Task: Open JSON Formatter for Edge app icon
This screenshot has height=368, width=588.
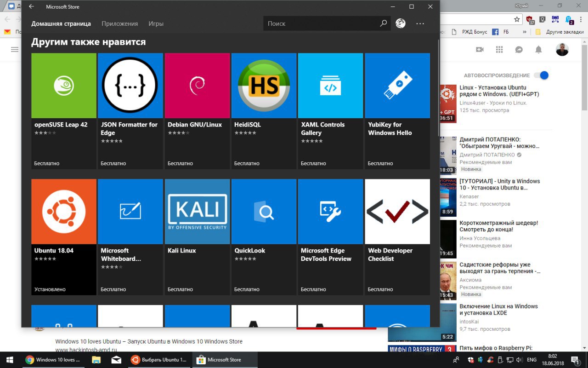Action: click(x=130, y=86)
